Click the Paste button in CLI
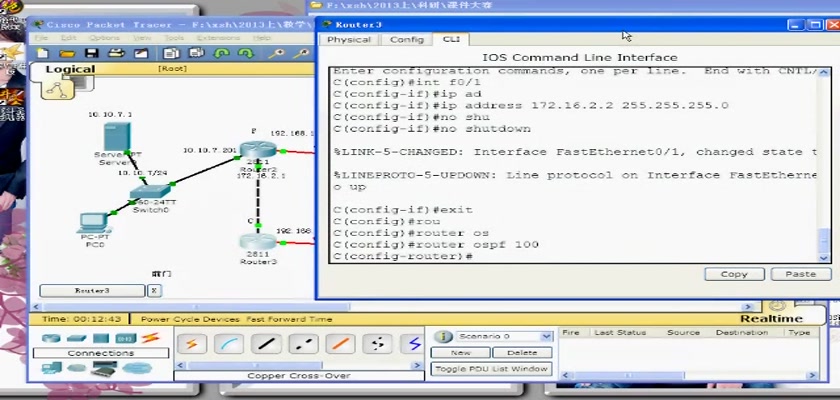The width and height of the screenshot is (840, 400). point(801,274)
